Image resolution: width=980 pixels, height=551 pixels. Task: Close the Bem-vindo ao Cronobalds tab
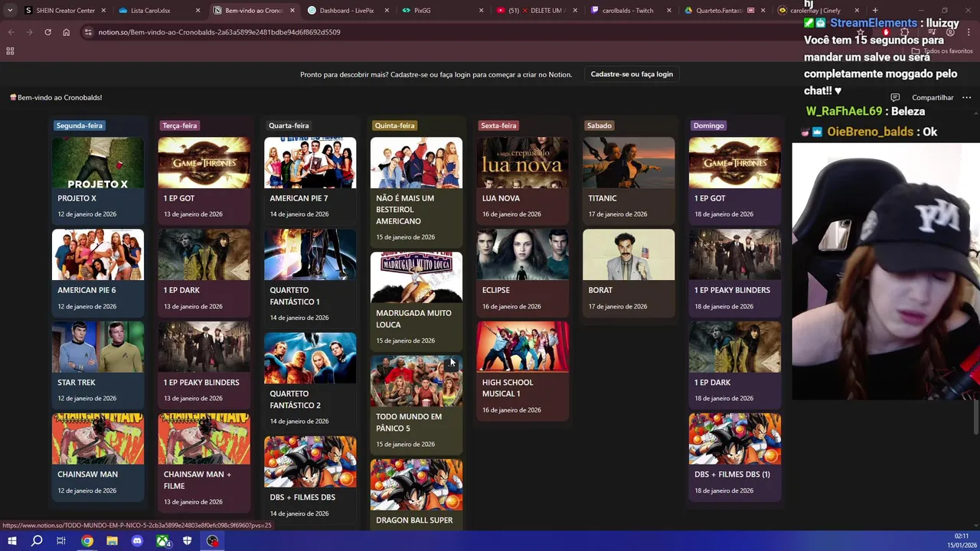[x=293, y=11]
